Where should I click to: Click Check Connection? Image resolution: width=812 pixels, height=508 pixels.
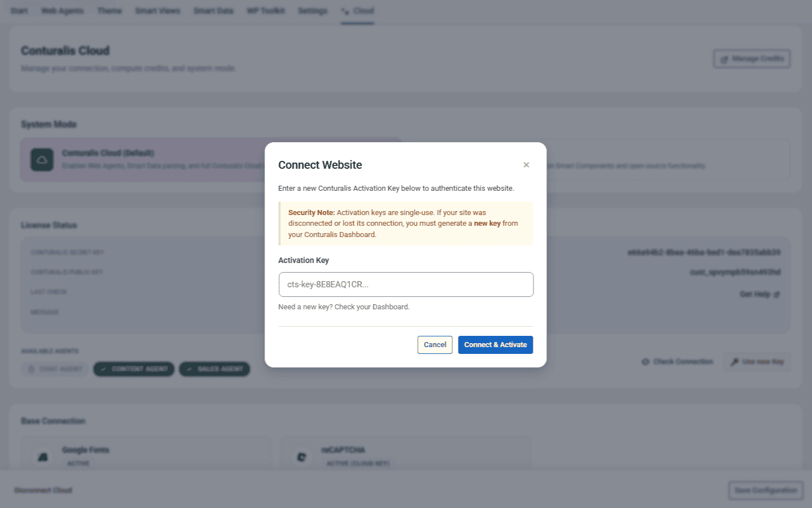point(677,361)
